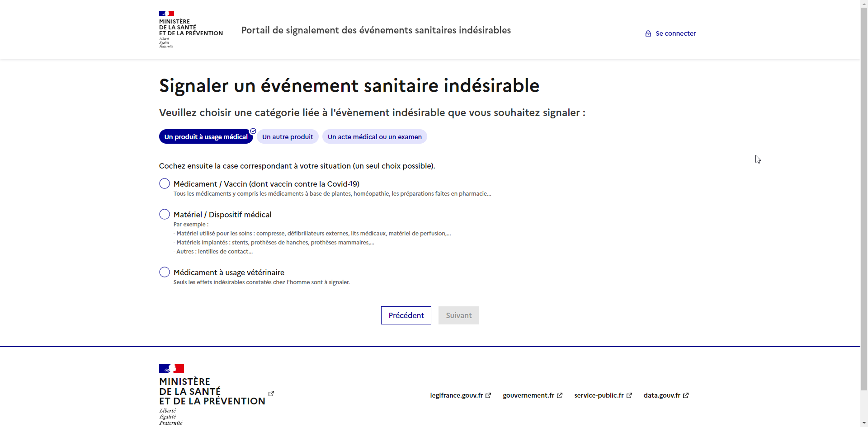868x427 pixels.
Task: Open the service-public.fr footer link
Action: 603,395
